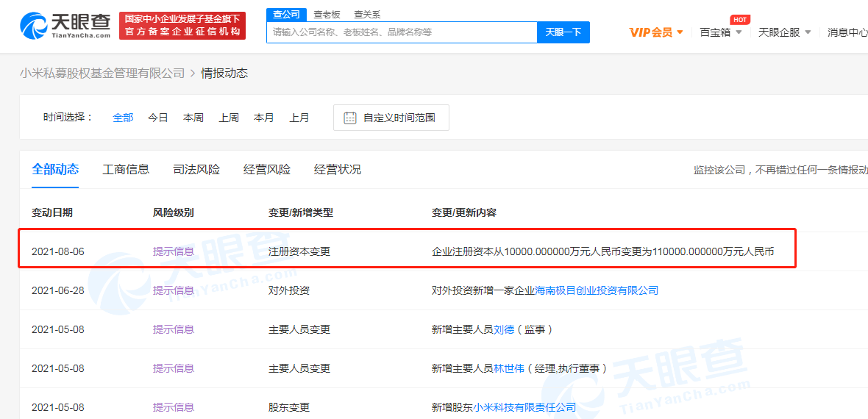Click the HOT badge above 百宝箱

pos(739,19)
